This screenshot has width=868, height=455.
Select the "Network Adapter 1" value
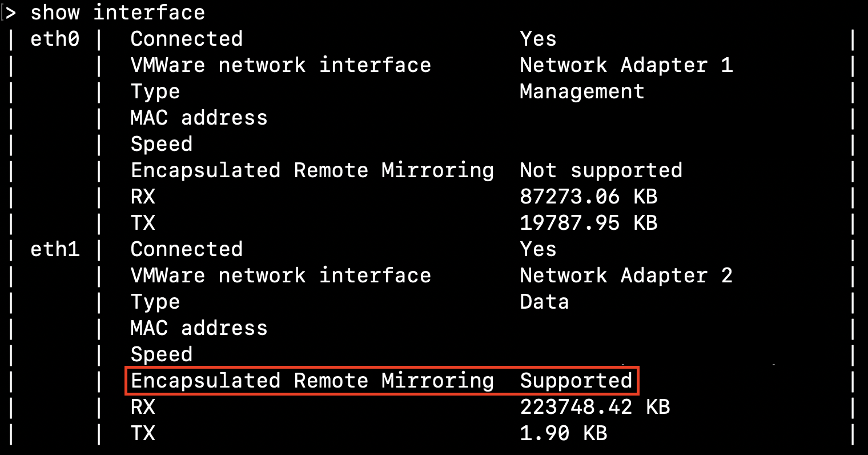pos(626,65)
